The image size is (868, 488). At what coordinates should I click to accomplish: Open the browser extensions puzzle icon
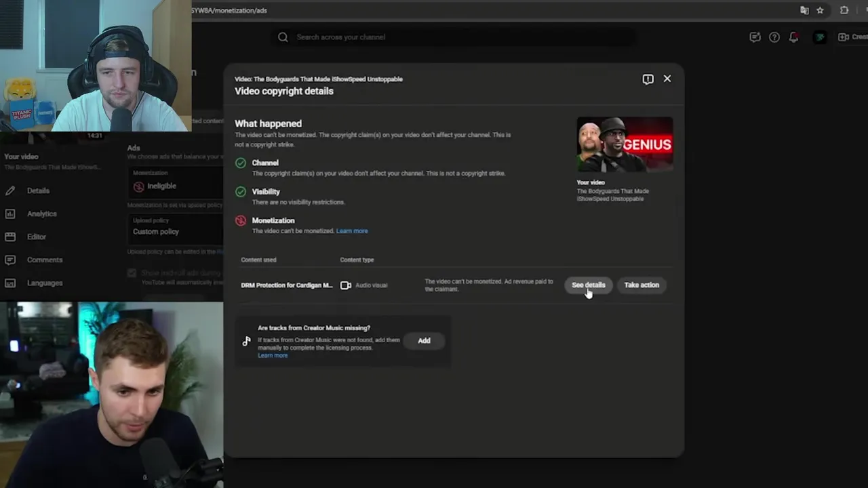point(844,10)
